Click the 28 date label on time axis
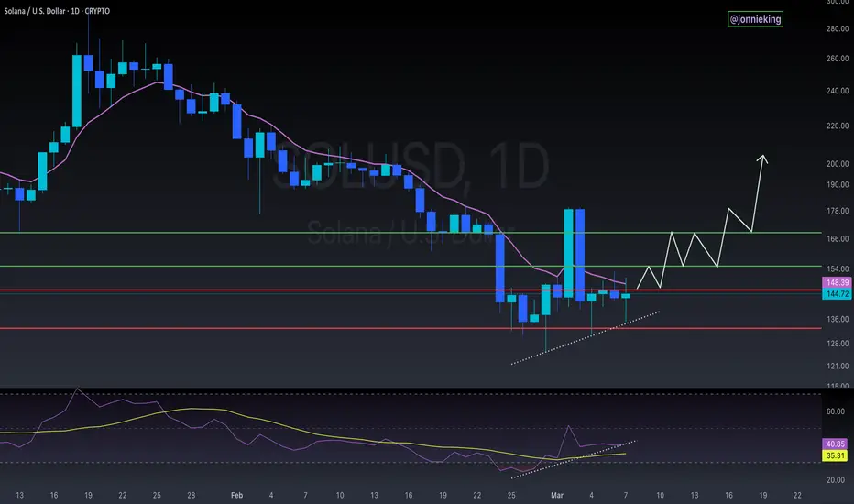Image resolution: width=854 pixels, height=504 pixels. [192, 495]
